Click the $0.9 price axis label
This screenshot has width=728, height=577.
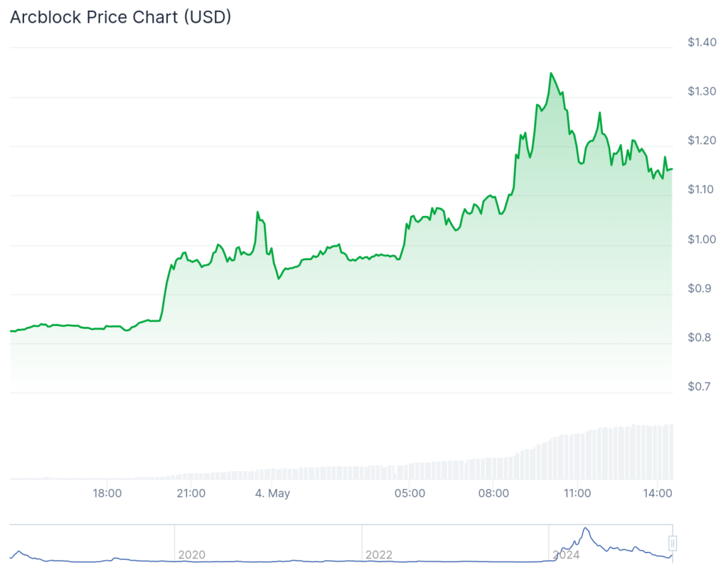700,288
